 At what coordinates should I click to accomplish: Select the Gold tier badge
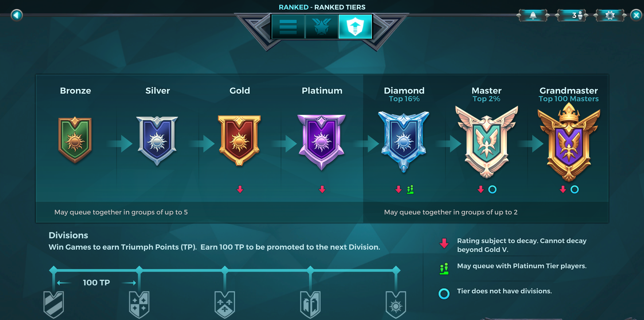pos(239,141)
